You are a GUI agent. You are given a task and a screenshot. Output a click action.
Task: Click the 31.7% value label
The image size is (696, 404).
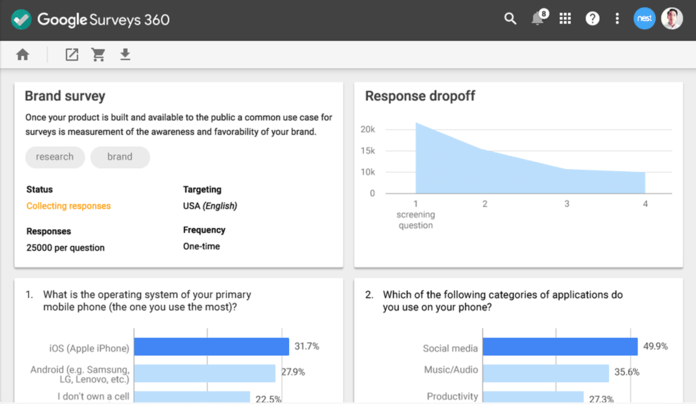[307, 346]
